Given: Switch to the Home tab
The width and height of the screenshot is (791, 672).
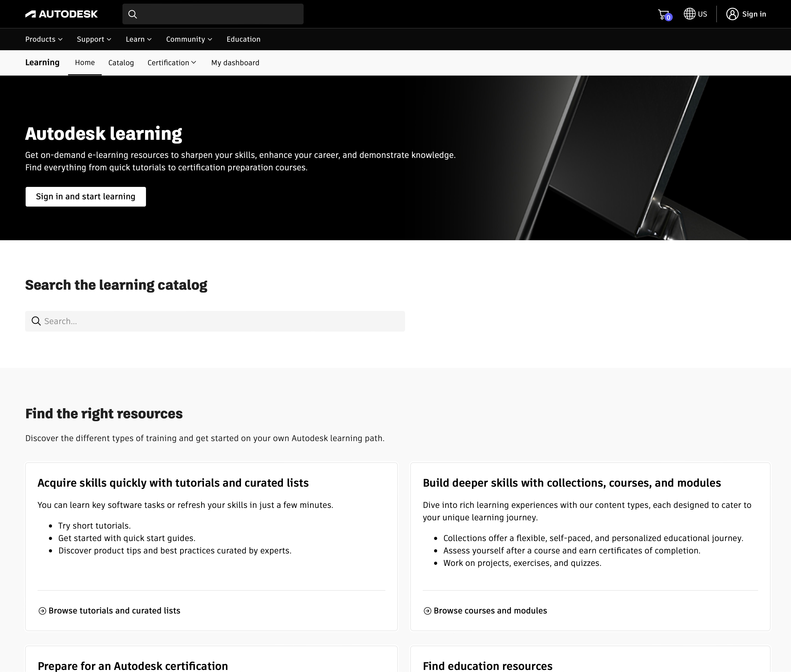Looking at the screenshot, I should (x=85, y=62).
